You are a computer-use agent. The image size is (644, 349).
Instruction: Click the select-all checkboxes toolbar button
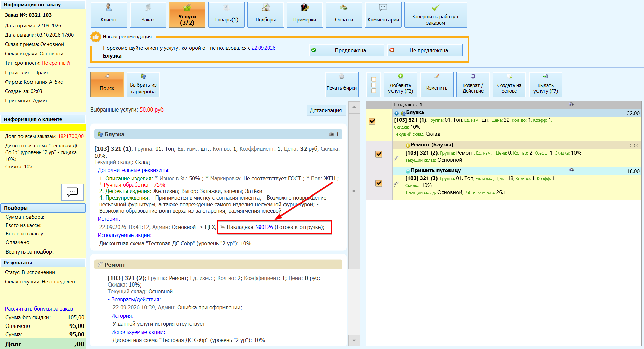(373, 85)
